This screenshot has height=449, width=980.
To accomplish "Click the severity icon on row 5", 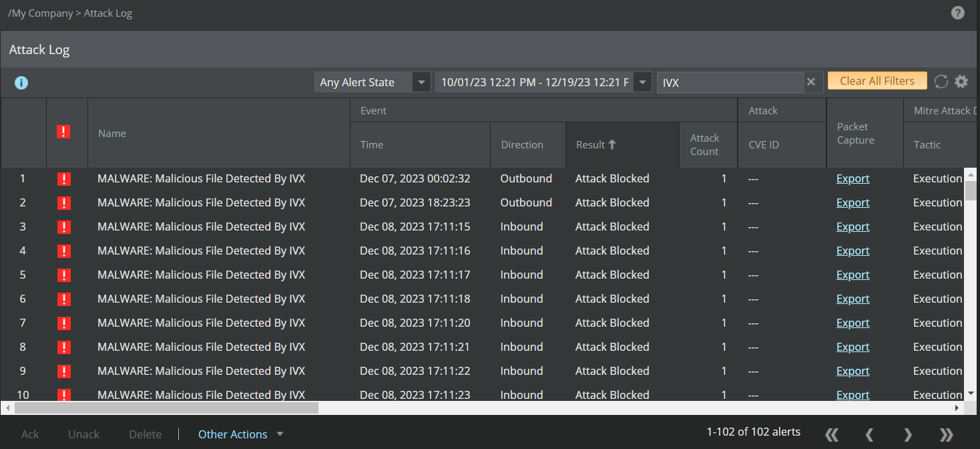I will pos(63,275).
